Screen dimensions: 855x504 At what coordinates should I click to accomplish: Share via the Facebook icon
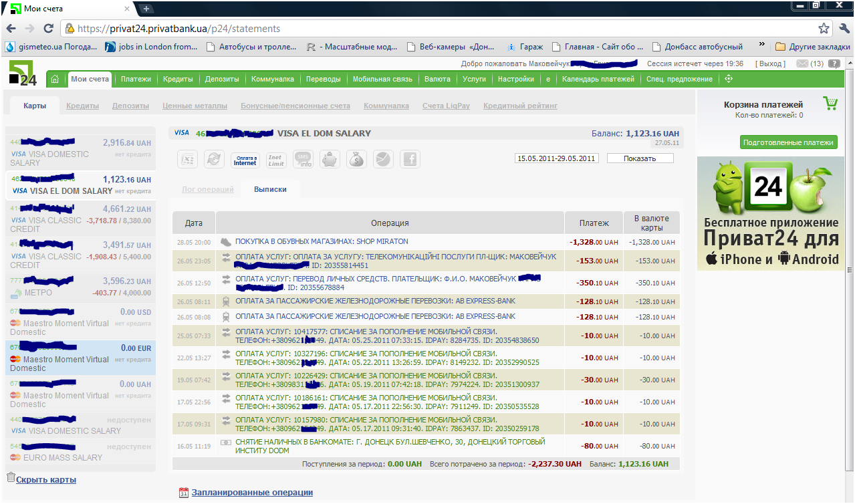(409, 159)
